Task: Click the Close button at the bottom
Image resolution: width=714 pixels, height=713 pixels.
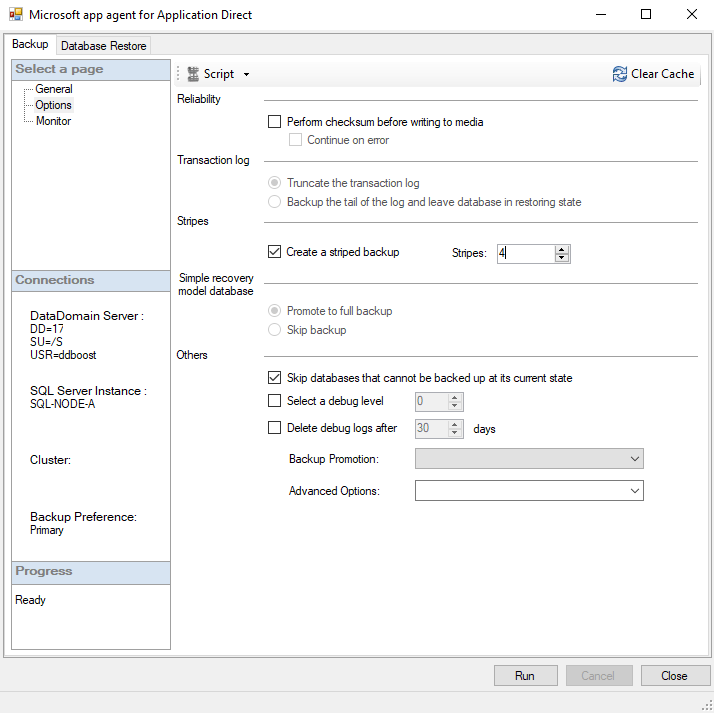Action: tap(675, 676)
